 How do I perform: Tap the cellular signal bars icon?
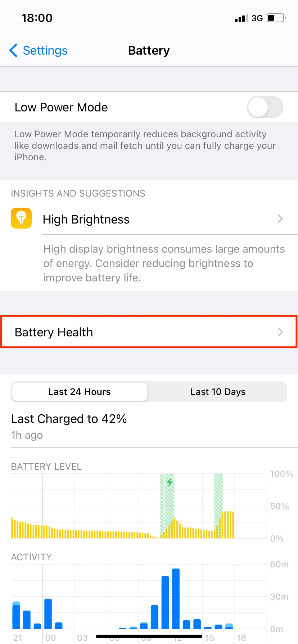click(241, 18)
